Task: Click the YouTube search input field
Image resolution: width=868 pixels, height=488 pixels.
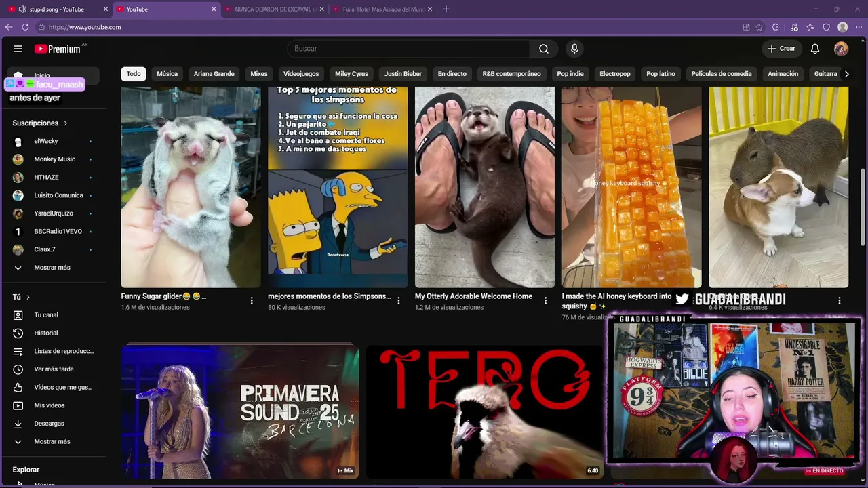Action: tap(408, 49)
